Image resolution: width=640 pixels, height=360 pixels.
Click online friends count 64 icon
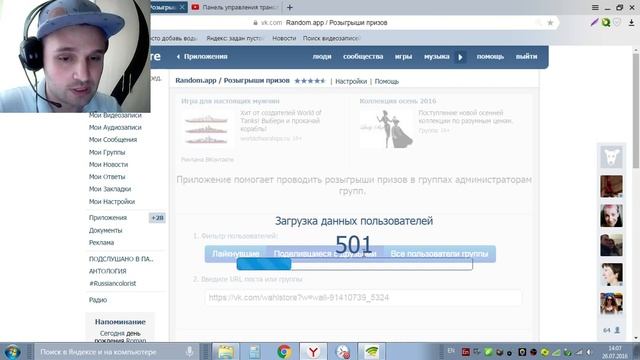click(611, 330)
